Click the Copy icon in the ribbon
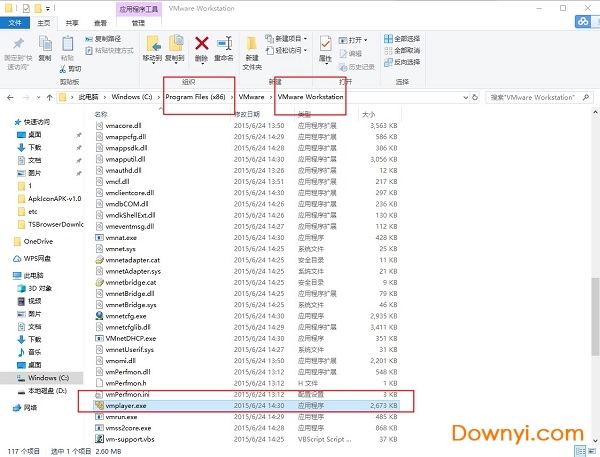The width and height of the screenshot is (600, 457). [45, 43]
